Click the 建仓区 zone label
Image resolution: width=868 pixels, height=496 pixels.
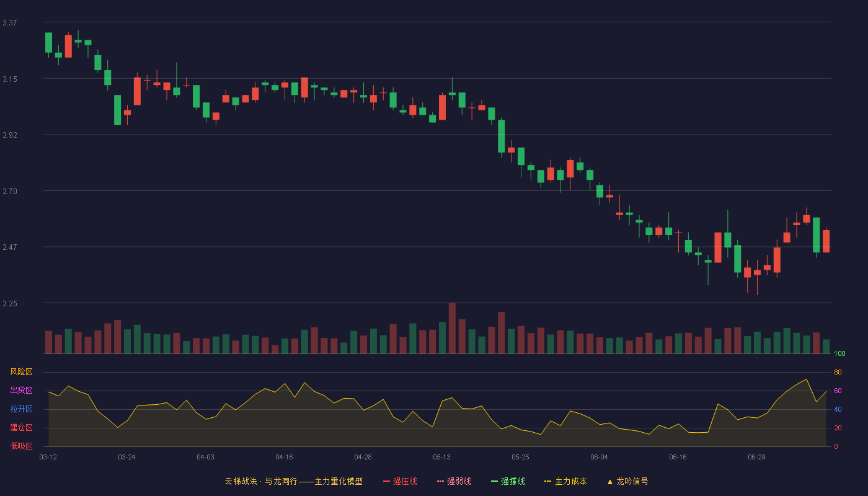click(x=21, y=428)
